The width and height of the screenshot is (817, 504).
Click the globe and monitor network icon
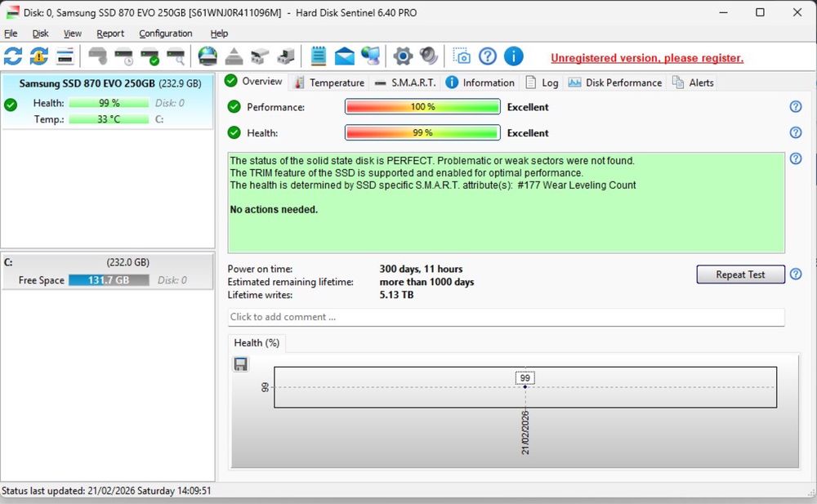(370, 56)
